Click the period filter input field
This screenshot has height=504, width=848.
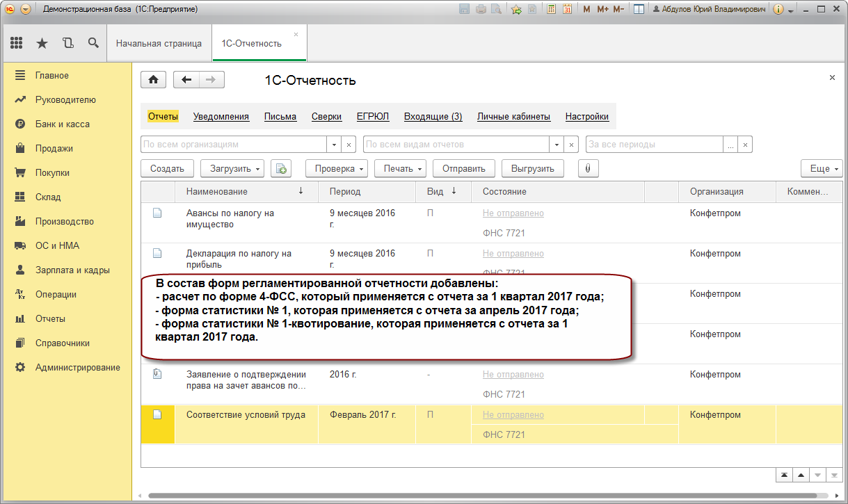[654, 145]
